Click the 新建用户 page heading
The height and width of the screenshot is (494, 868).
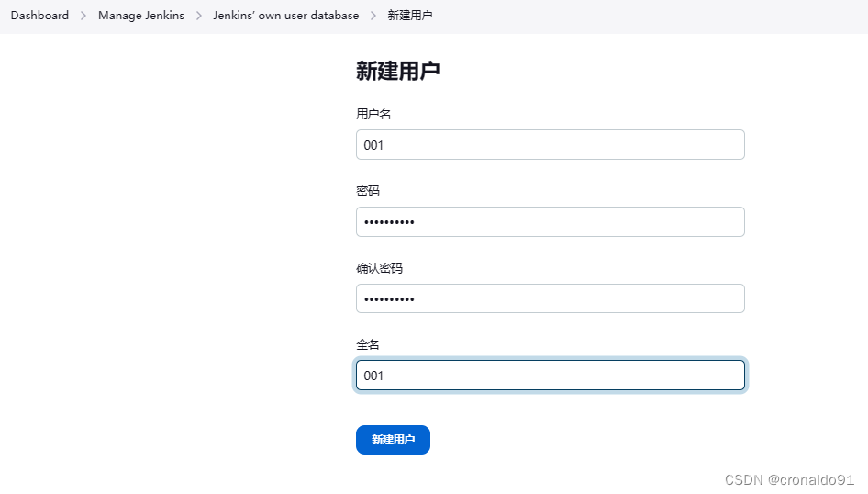(x=397, y=71)
